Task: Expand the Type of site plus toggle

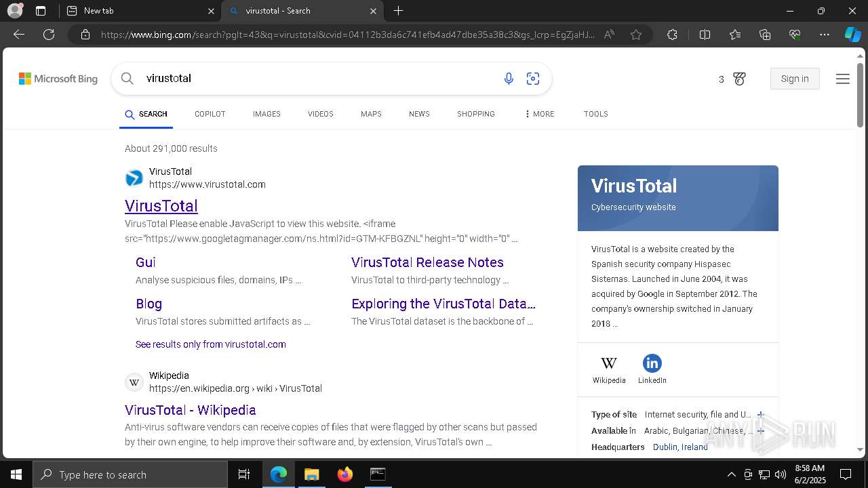Action: tap(761, 415)
